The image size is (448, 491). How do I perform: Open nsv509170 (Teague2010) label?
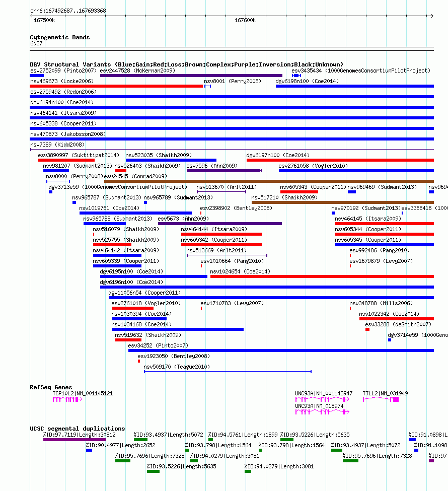click(177, 367)
